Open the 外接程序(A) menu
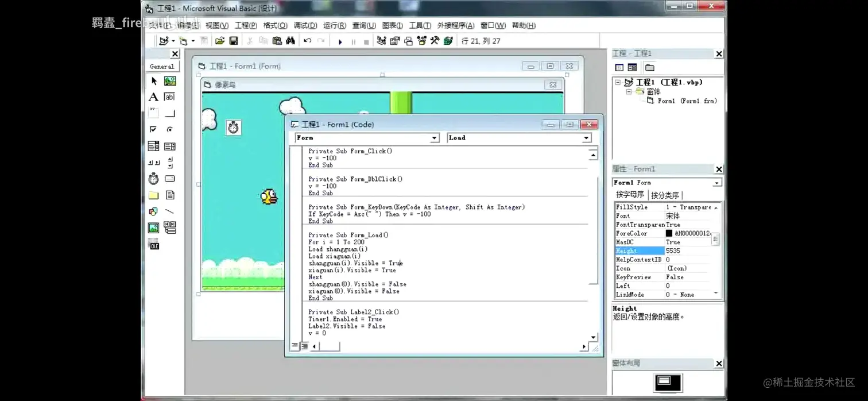Image resolution: width=868 pixels, height=401 pixels. click(456, 25)
